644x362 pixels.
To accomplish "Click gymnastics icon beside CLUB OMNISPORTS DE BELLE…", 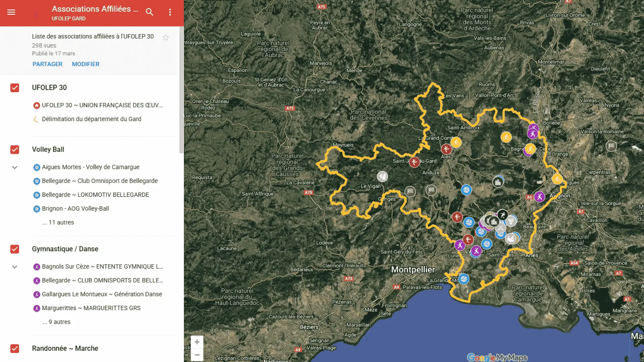I will (37, 281).
